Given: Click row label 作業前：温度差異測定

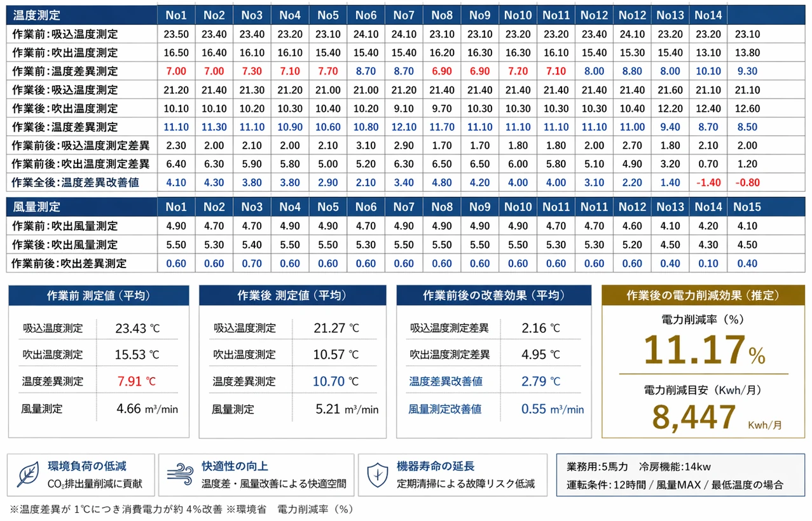Looking at the screenshot, I should (65, 71).
